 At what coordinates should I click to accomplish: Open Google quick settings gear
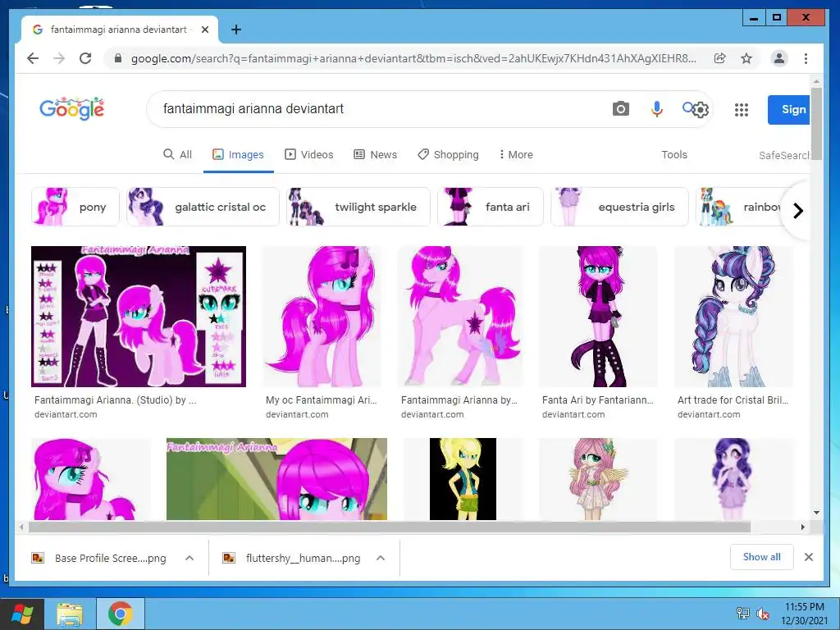pyautogui.click(x=701, y=110)
